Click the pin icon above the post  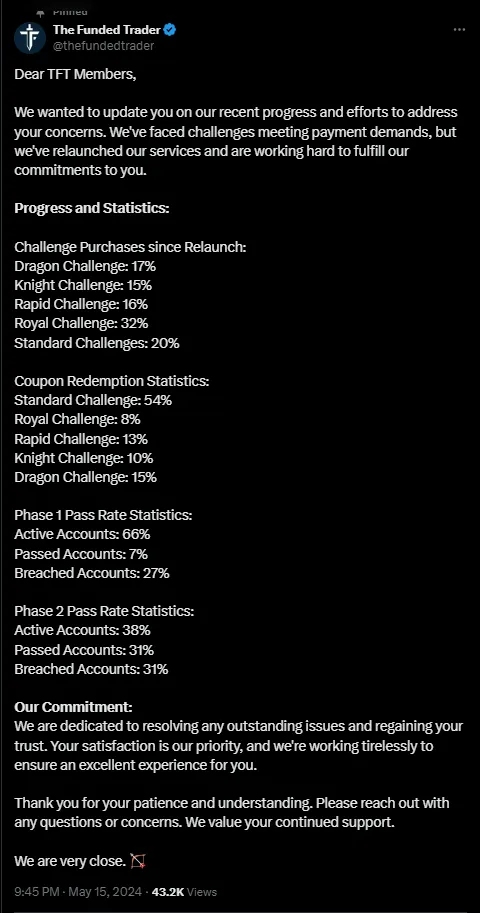(x=40, y=12)
